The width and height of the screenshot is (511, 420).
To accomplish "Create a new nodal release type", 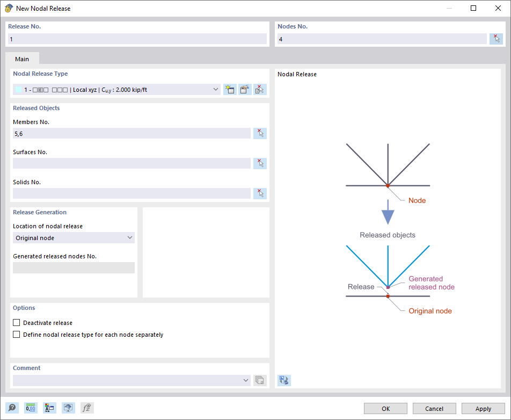I will click(230, 89).
